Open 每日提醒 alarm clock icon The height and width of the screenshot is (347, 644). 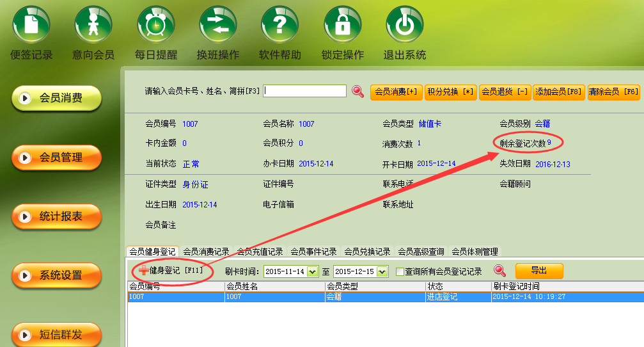click(x=155, y=26)
